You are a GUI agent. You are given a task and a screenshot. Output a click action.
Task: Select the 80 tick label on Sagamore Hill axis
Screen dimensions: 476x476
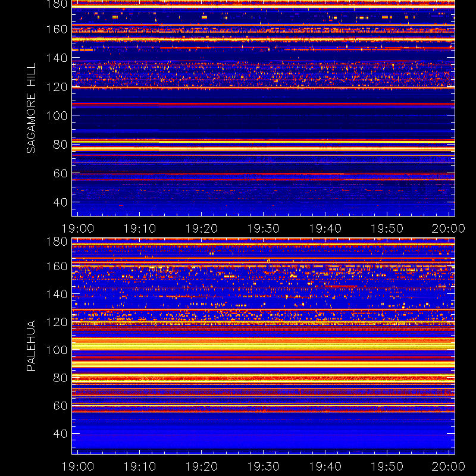[60, 145]
